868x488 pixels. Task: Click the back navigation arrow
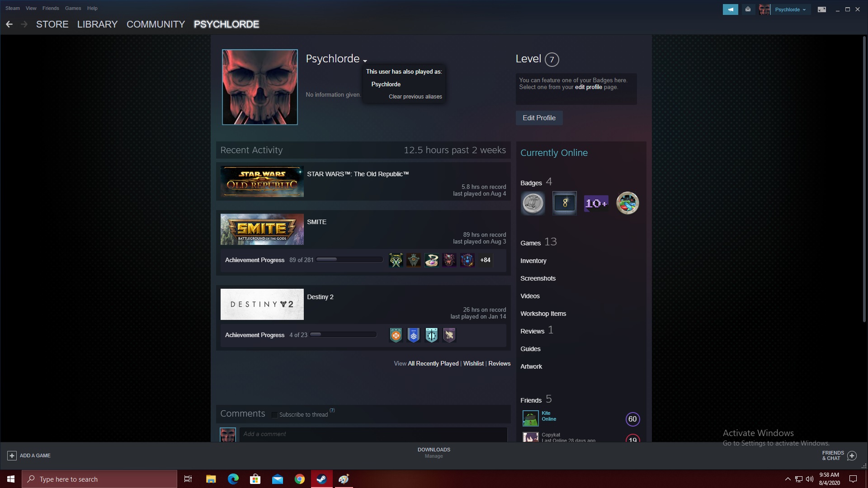[x=9, y=24]
